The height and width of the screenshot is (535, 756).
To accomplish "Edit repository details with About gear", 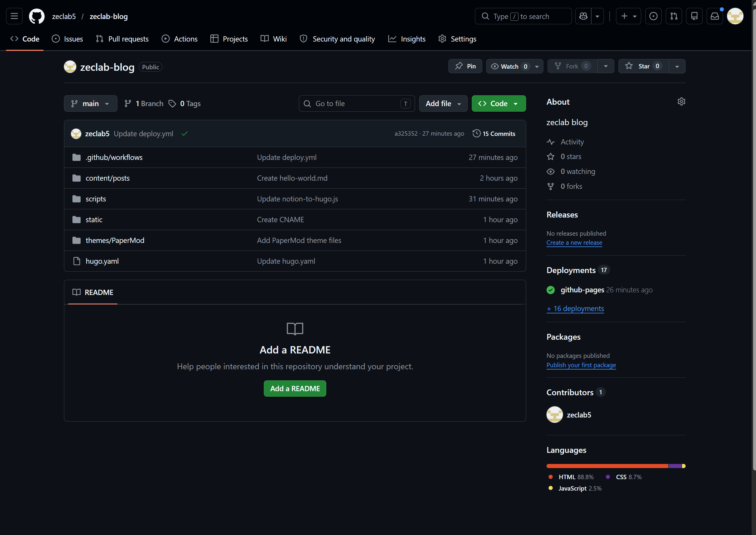I will [681, 101].
